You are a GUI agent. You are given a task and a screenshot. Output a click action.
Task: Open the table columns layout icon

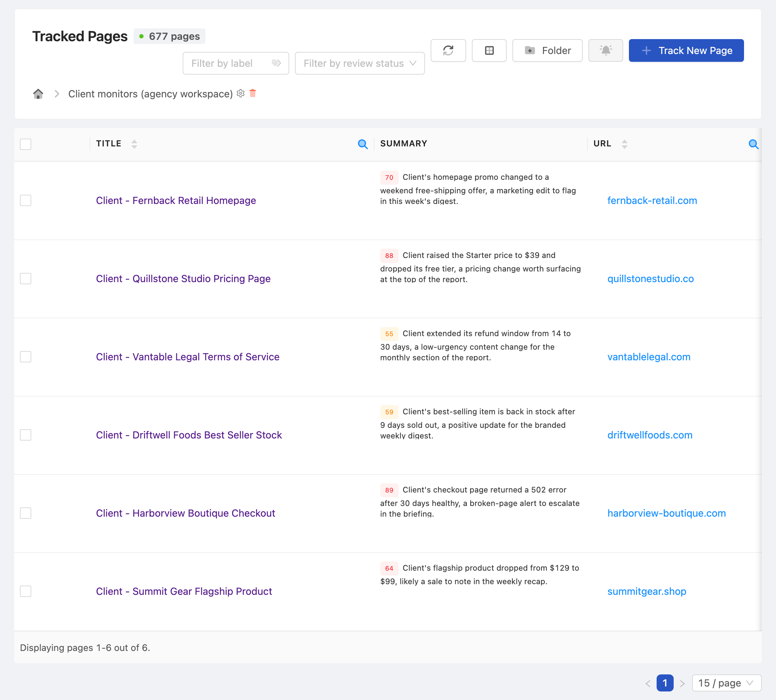489,50
